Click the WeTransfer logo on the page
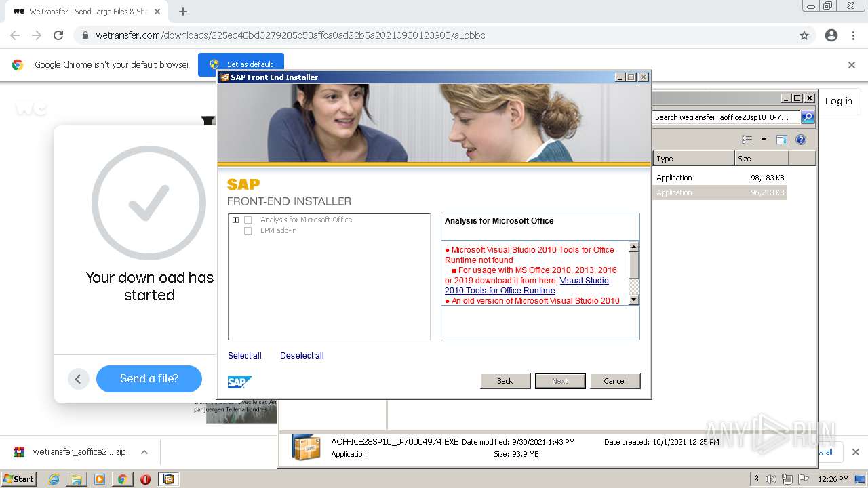 (31, 107)
